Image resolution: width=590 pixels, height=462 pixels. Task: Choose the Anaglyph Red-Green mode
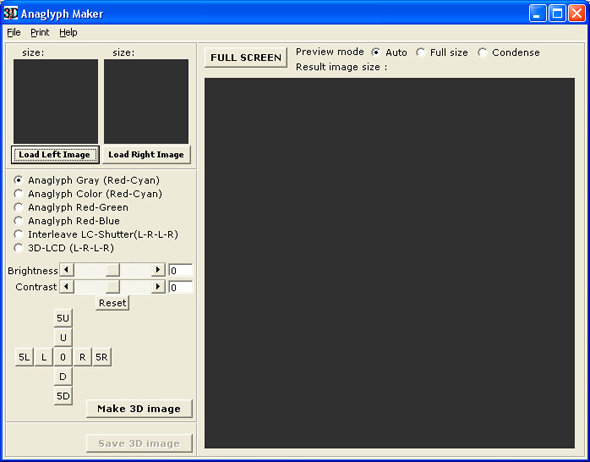tap(71, 207)
